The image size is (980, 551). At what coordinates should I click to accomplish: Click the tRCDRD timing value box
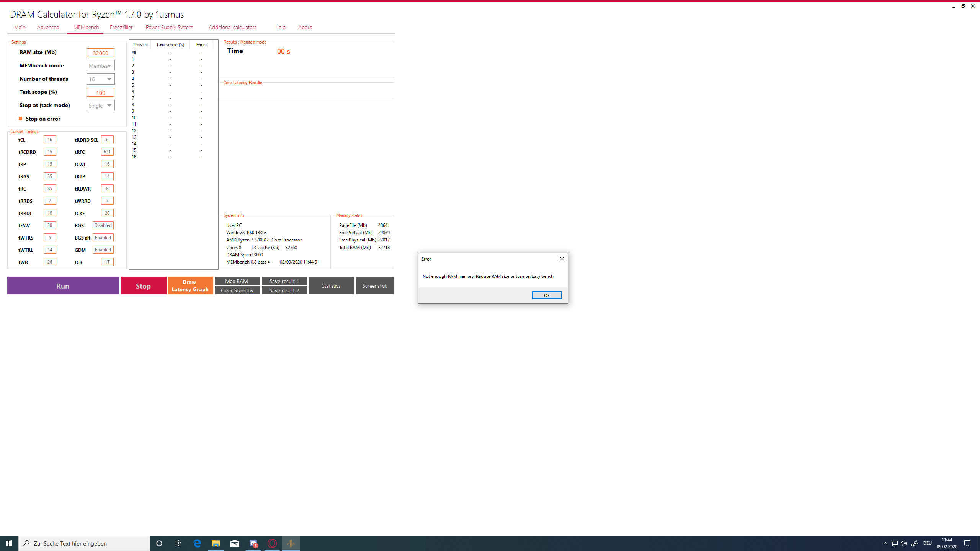coord(50,152)
